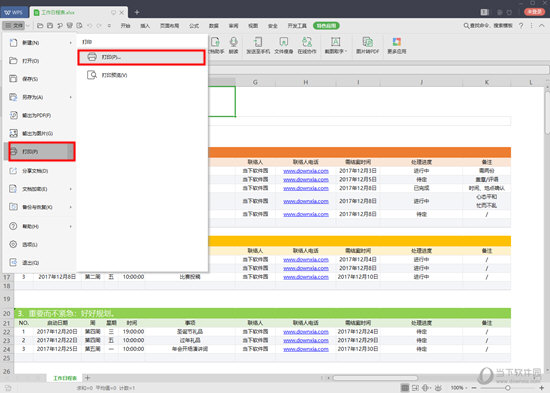Click the zoom slider handle in status bar
The width and height of the screenshot is (550, 393).
point(508,388)
